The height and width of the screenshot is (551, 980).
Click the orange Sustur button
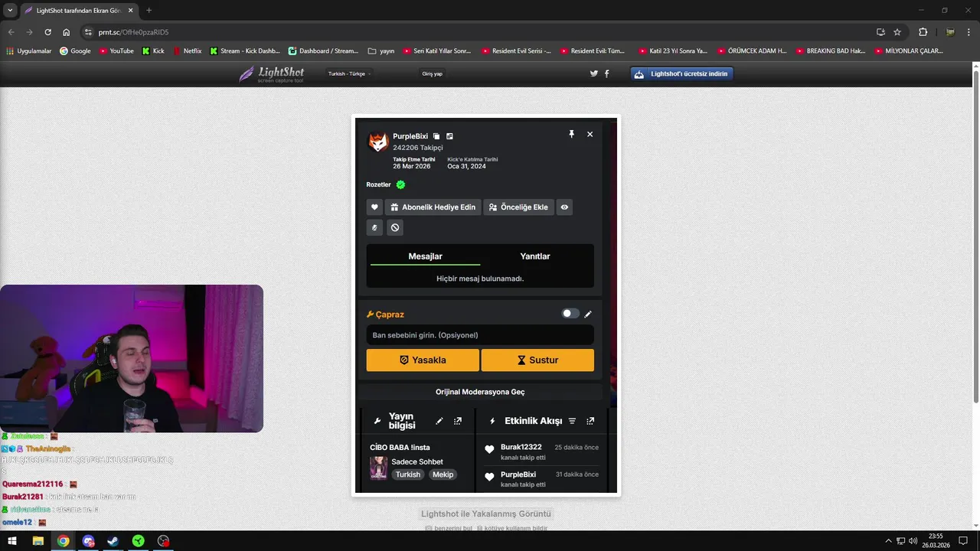537,360
